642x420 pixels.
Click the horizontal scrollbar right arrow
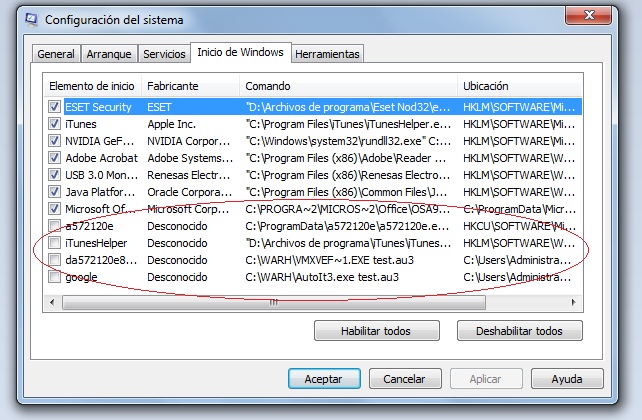tap(573, 303)
